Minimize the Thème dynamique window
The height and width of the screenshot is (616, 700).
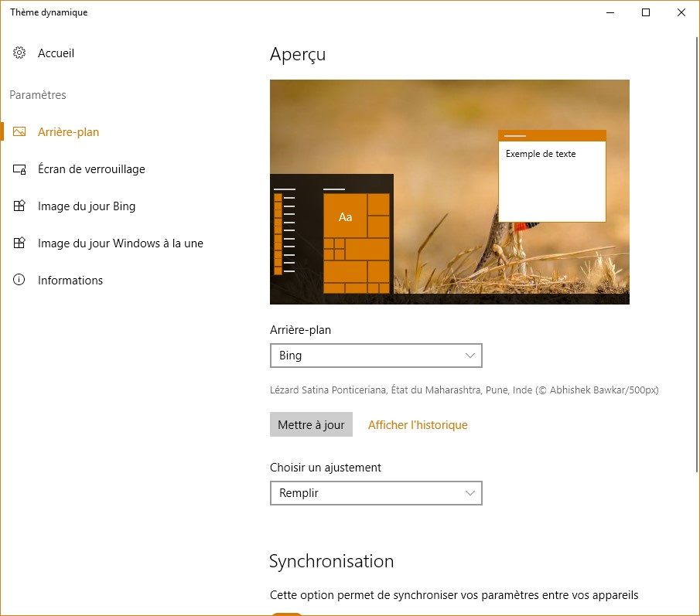pos(610,12)
